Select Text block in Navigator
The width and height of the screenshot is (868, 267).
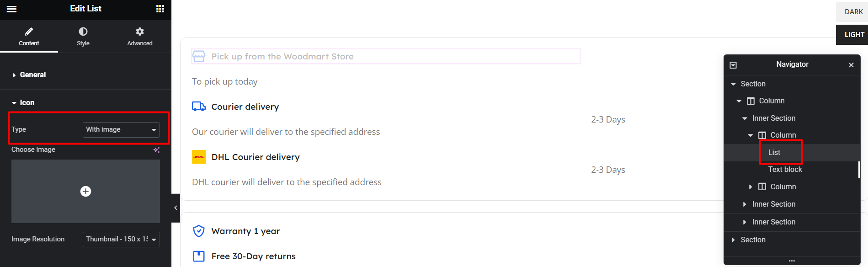coord(785,169)
